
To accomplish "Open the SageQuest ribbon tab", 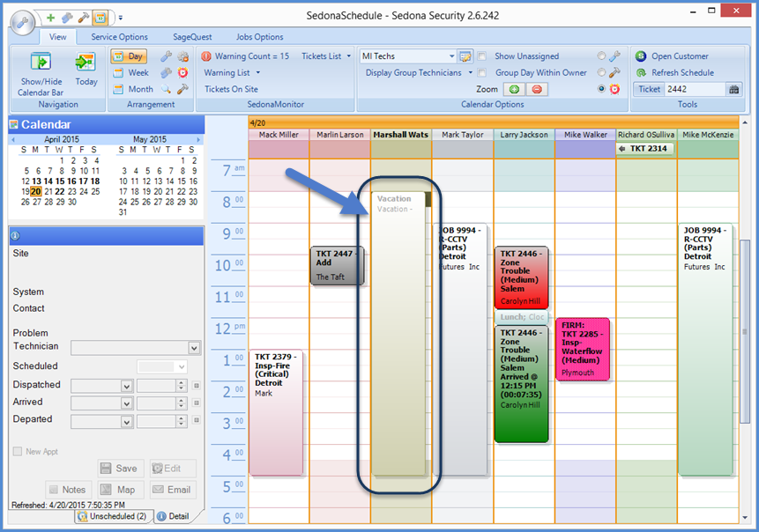I will tap(192, 37).
